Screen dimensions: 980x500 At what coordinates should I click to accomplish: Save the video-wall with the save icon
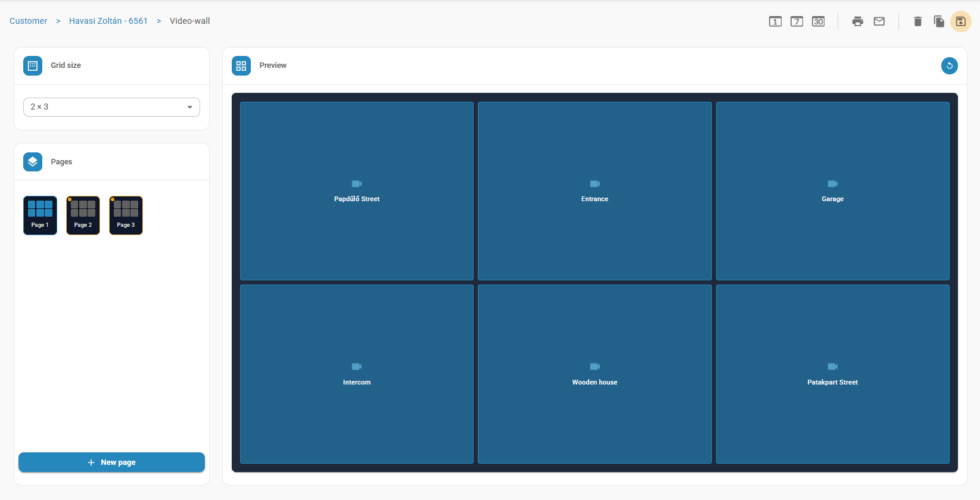pyautogui.click(x=960, y=21)
